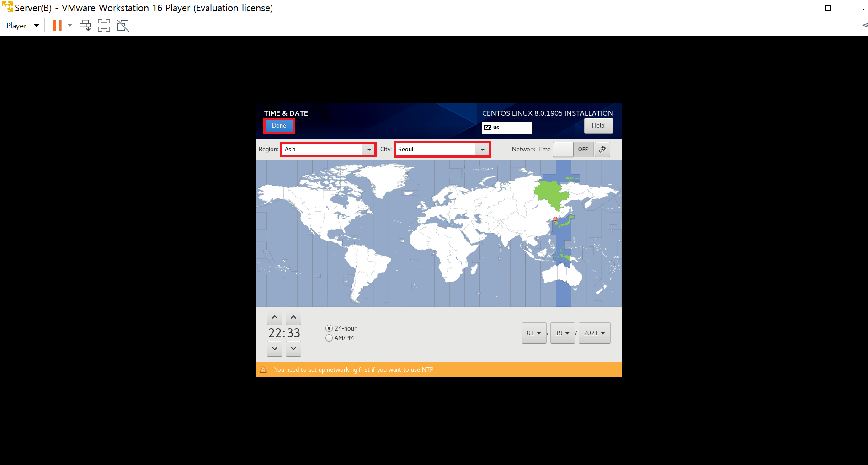
Task: Expand the power options arrow beside pause
Action: [70, 26]
